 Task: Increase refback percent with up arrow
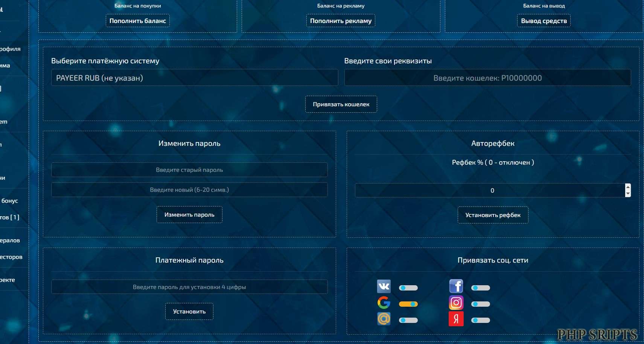(627, 187)
